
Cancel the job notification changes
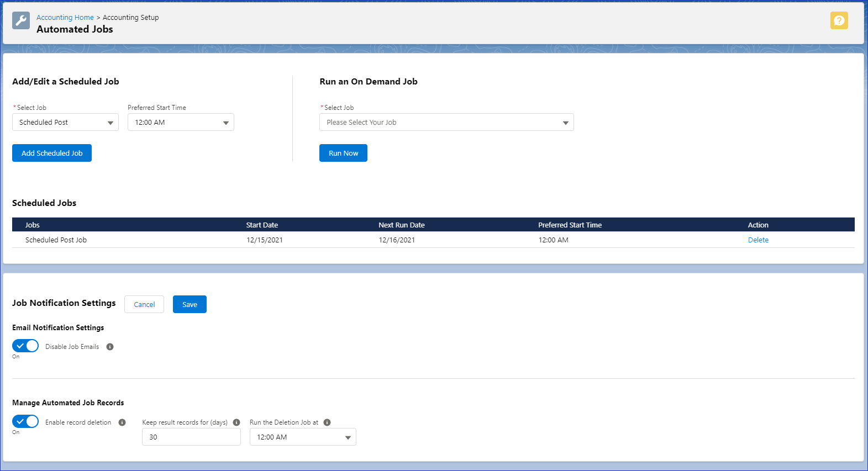(x=144, y=305)
